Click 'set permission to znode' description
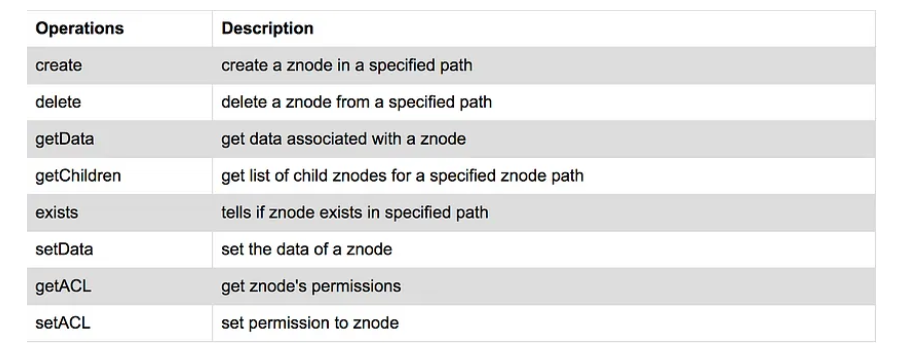897x363 pixels. pyautogui.click(x=310, y=323)
